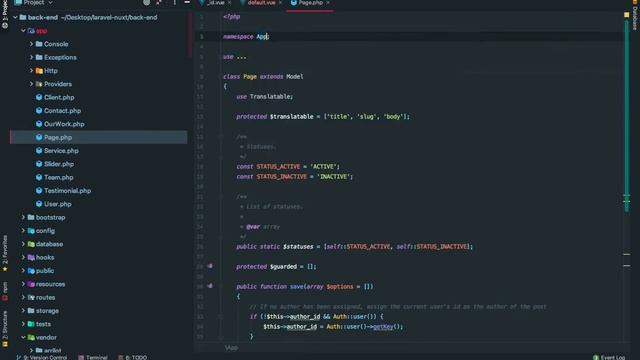Expand the bootstrap folder
This screenshot has width=640, height=360.
[23, 218]
